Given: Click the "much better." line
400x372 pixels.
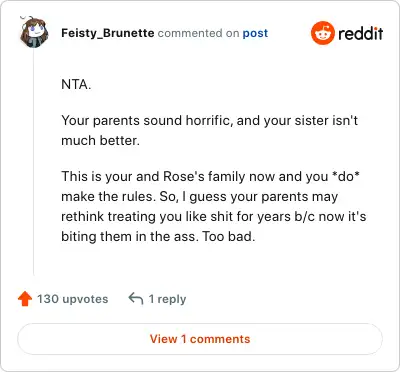Looking at the screenshot, I should coord(100,140).
